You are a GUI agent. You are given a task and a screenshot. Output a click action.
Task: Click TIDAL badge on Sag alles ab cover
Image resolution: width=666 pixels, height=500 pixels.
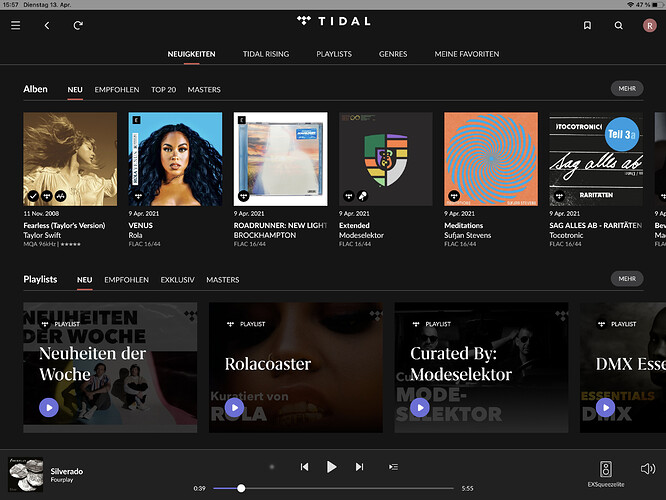click(559, 196)
